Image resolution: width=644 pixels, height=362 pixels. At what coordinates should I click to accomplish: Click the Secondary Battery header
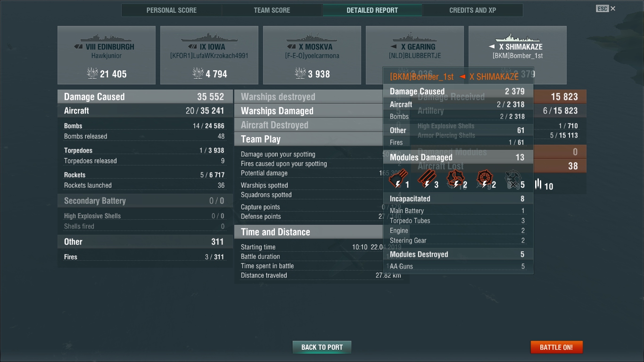pyautogui.click(x=145, y=201)
